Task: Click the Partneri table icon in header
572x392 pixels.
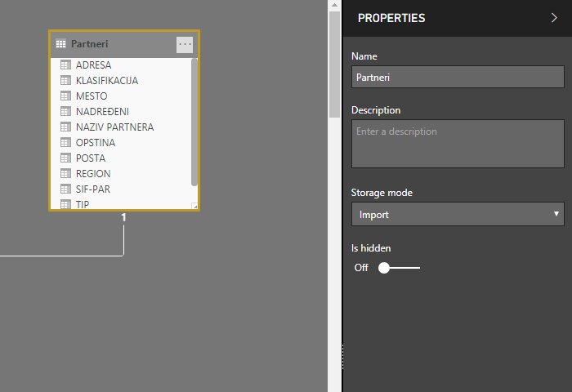Action: [60, 44]
